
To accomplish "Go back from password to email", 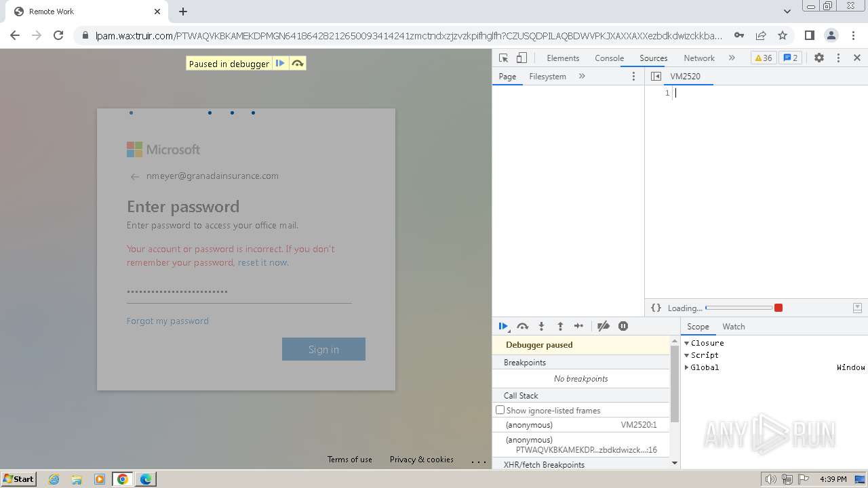I will tap(134, 177).
